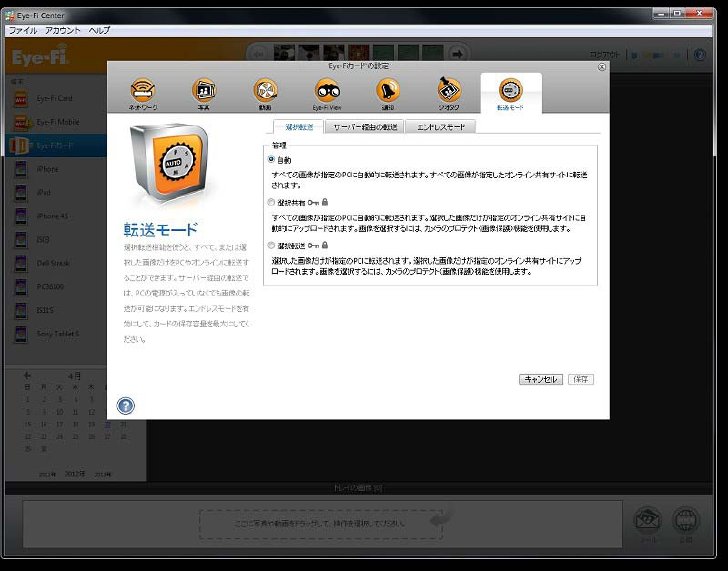Select the iPhone device in sidebar

click(x=56, y=169)
